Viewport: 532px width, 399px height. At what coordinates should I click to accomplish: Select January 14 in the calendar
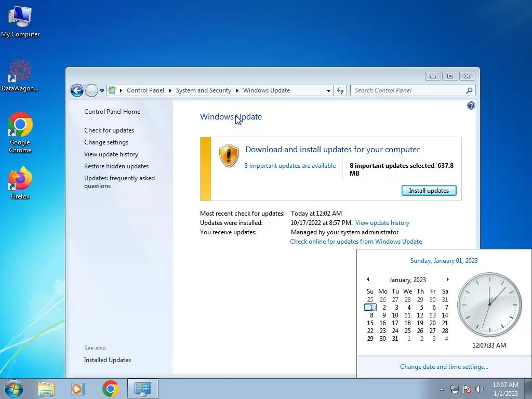[x=445, y=315]
